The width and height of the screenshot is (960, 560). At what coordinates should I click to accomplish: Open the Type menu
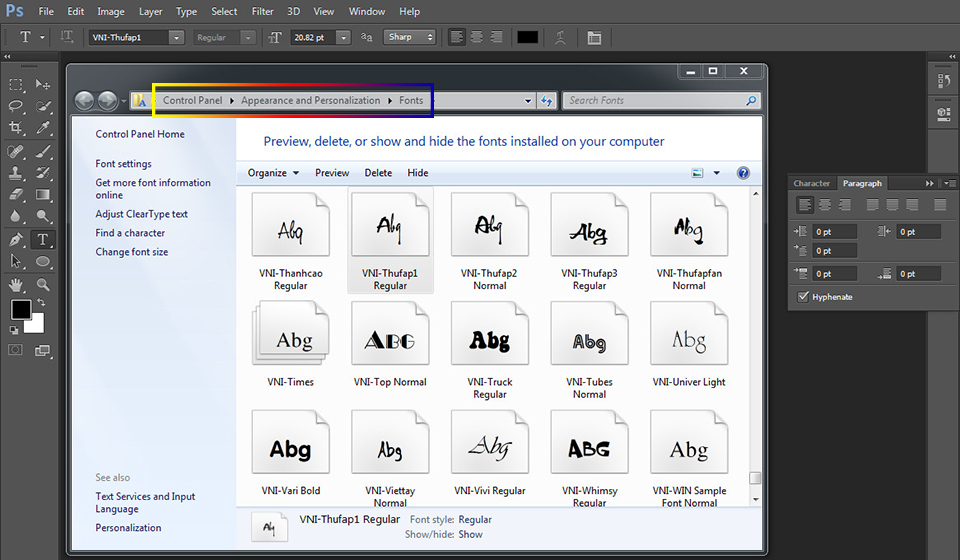coord(186,12)
